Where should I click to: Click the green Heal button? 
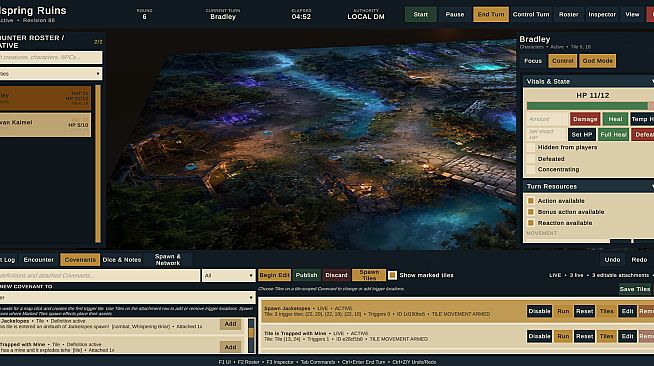click(x=615, y=119)
